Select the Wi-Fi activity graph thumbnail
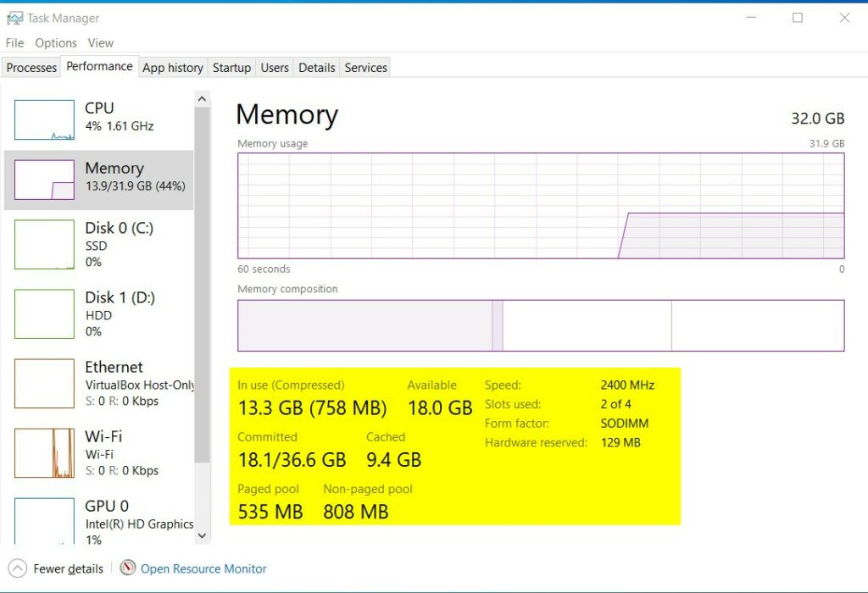868x593 pixels. 44,453
